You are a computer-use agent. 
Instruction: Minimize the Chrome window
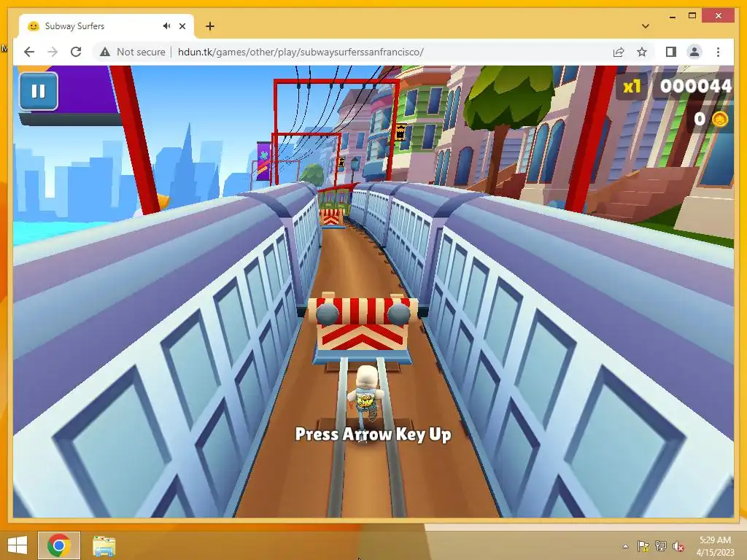click(x=672, y=17)
